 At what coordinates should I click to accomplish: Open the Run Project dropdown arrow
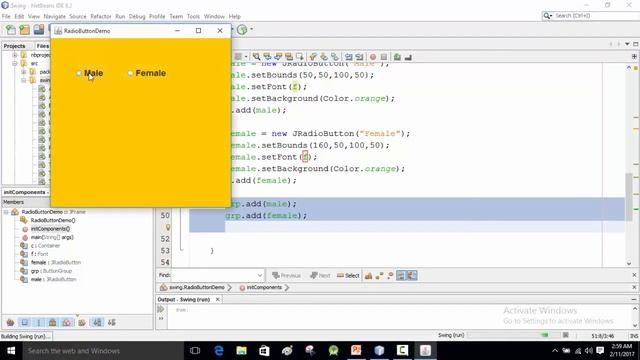(x=251, y=29)
